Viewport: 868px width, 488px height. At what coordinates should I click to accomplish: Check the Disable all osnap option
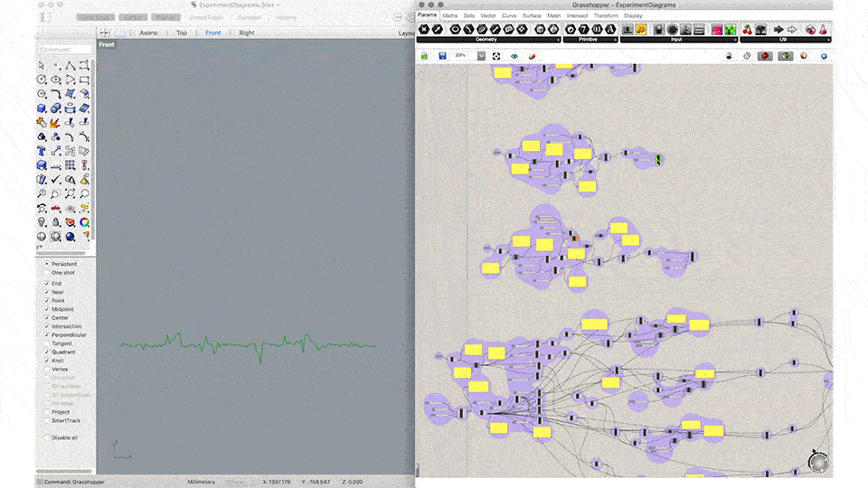tap(47, 437)
